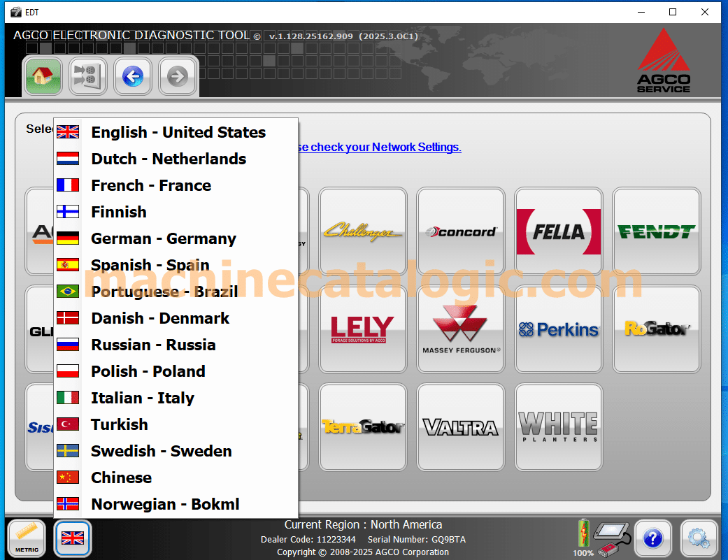Check the battery status icon

click(x=583, y=533)
